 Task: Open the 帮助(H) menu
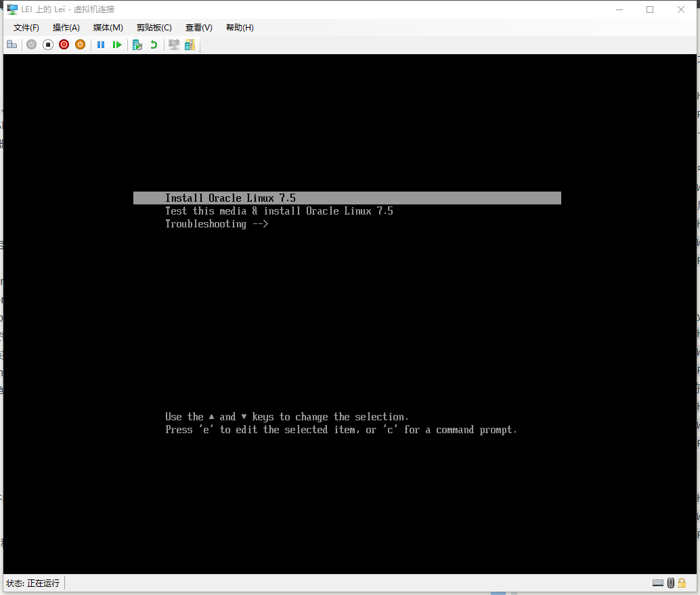tap(240, 28)
